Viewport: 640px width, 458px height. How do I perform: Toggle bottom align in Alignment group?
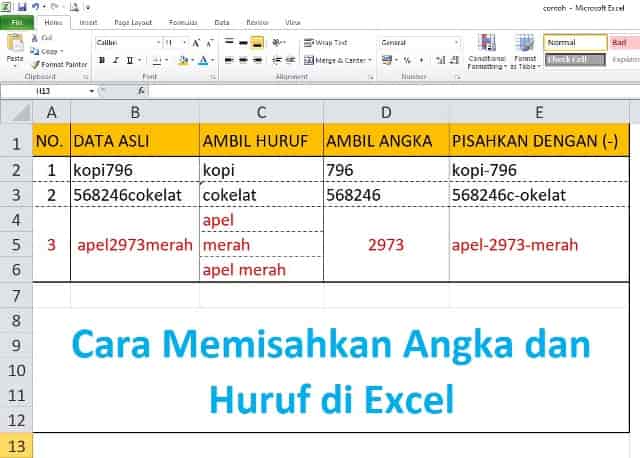click(257, 42)
